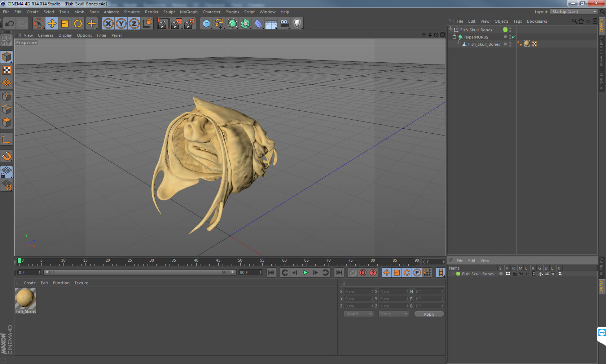Image resolution: width=606 pixels, height=364 pixels.
Task: Select Points mode in left toolbar
Action: point(6,96)
